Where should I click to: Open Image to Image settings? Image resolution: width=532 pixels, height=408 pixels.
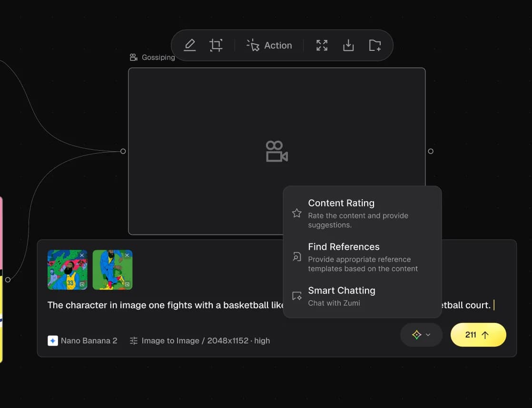tap(200, 340)
